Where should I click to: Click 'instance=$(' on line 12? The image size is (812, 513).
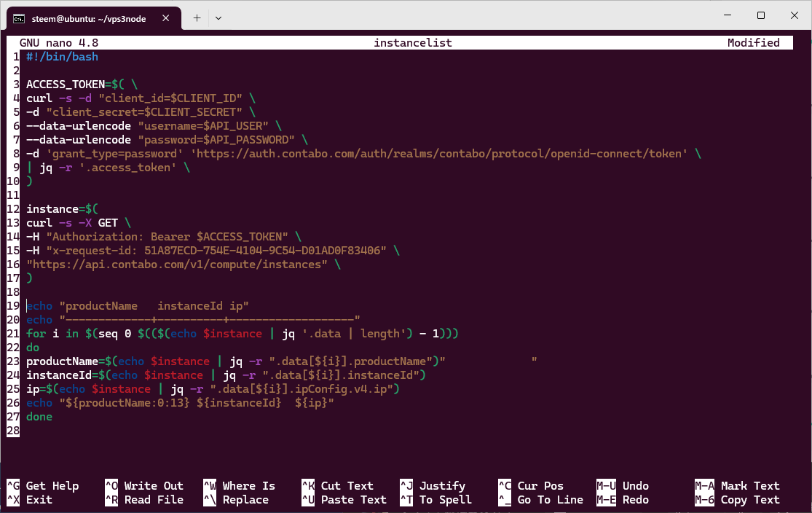click(62, 209)
